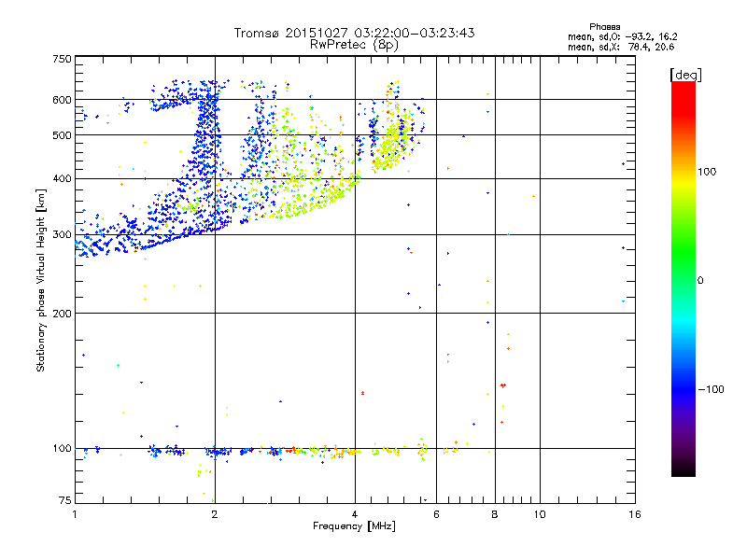Click the '16' frequency axis label
This screenshot has width=747, height=560.
pos(635,514)
